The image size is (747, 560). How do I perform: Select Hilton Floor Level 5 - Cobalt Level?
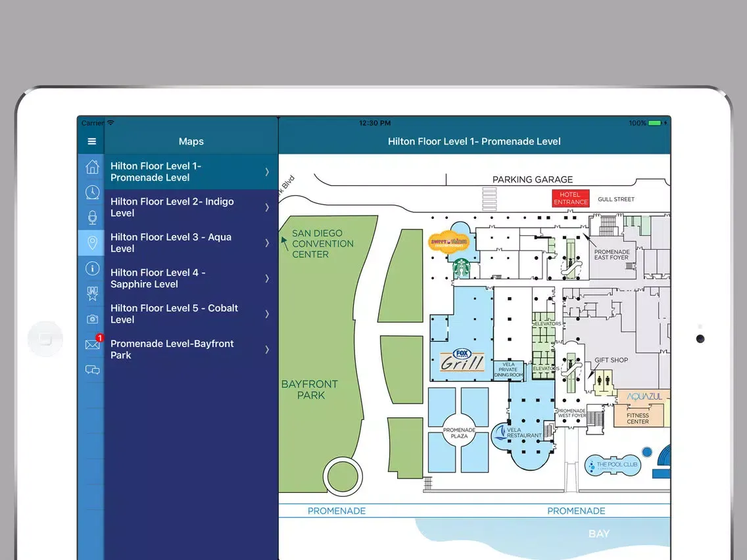(191, 314)
